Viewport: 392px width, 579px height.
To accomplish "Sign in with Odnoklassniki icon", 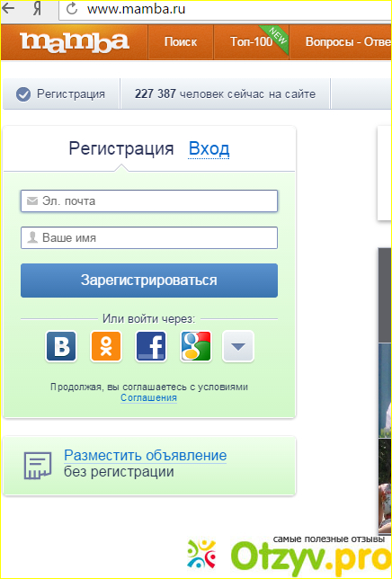I will pyautogui.click(x=106, y=346).
